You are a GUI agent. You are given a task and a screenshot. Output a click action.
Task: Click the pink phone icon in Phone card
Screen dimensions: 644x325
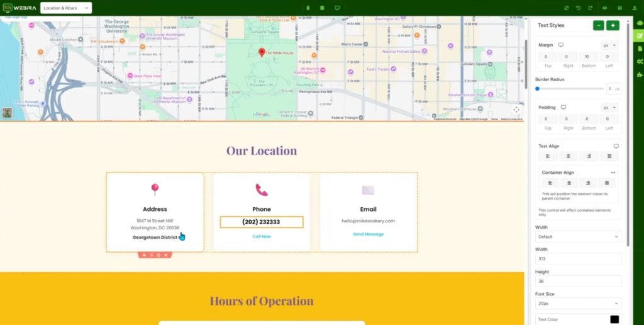tap(262, 190)
